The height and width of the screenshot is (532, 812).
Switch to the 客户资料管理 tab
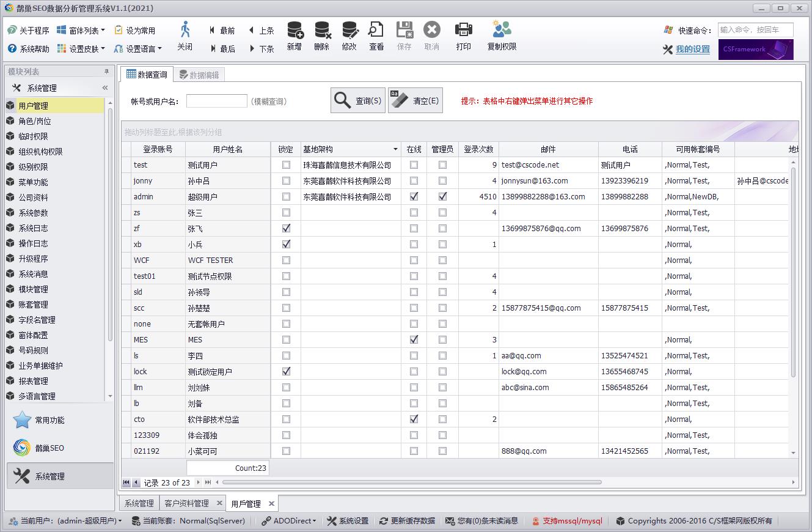click(187, 503)
